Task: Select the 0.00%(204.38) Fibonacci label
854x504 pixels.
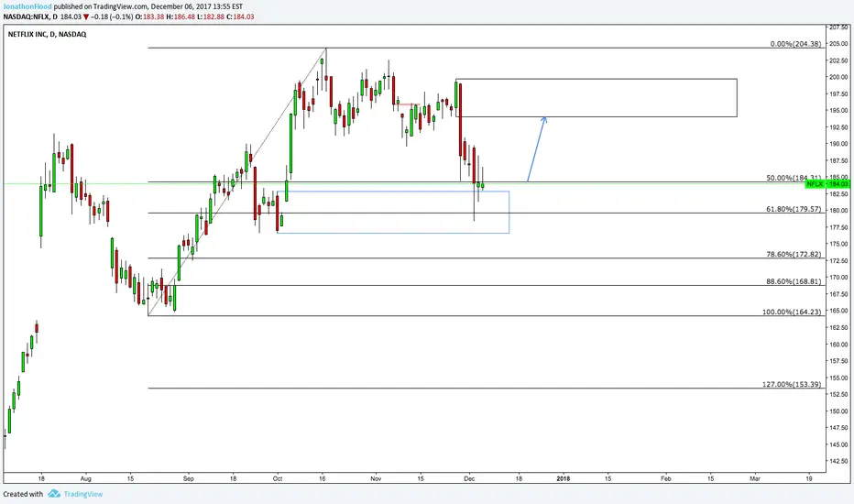Action: 795,44
